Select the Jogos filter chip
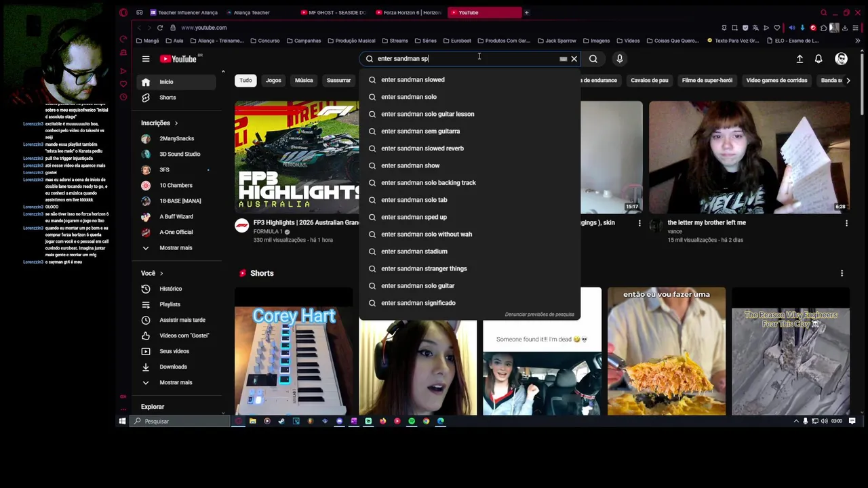868x488 pixels. (273, 80)
